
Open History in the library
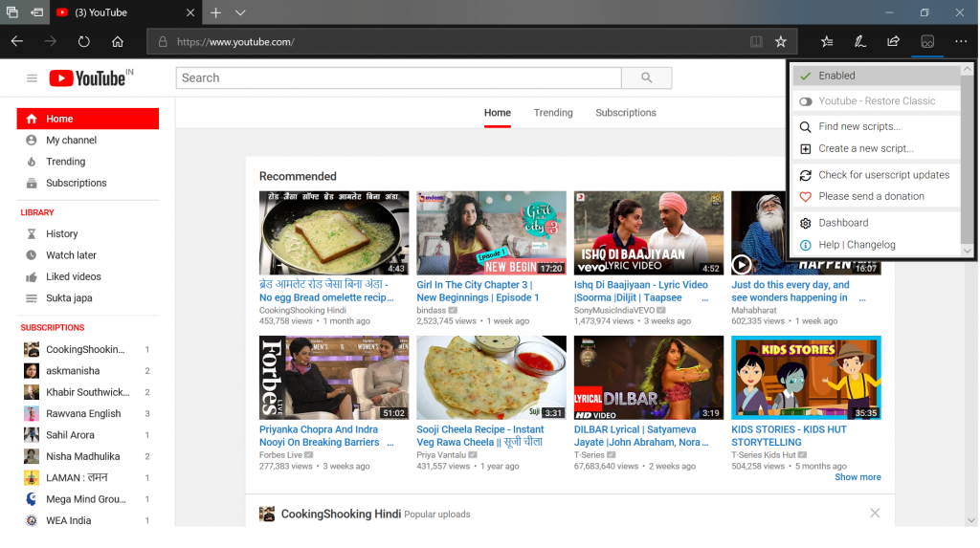87,233
